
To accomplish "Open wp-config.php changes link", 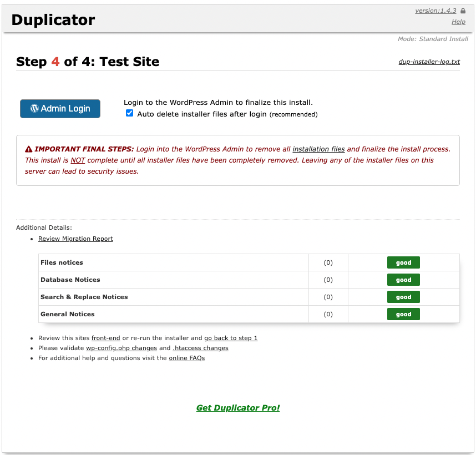I will coord(121,348).
